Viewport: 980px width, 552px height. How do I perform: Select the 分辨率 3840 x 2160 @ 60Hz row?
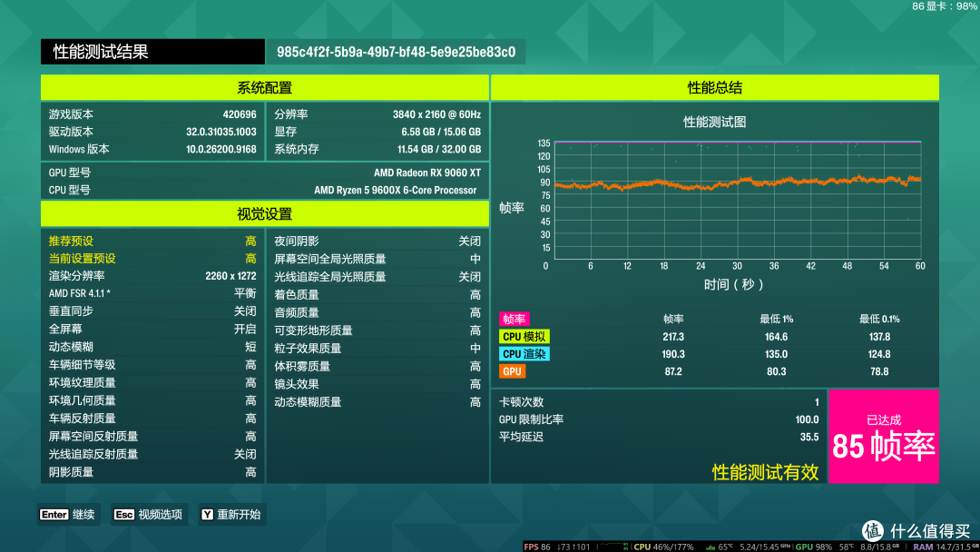[377, 114]
